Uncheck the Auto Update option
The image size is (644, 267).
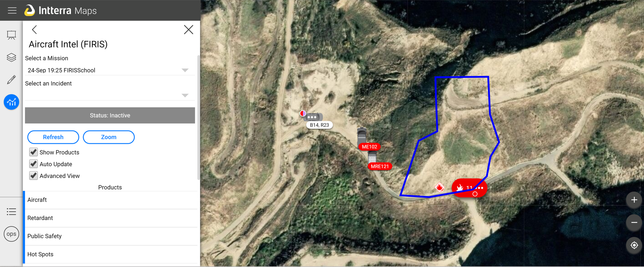pos(33,164)
